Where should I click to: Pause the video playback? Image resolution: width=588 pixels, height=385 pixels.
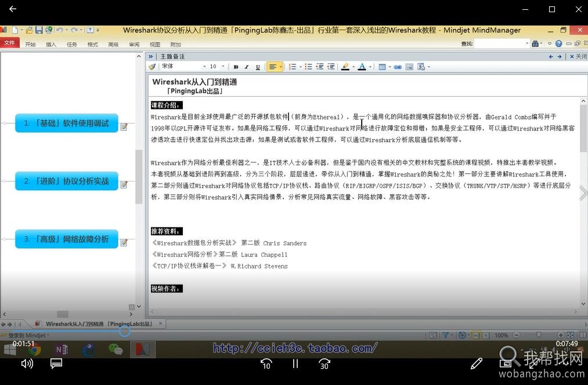[295, 364]
